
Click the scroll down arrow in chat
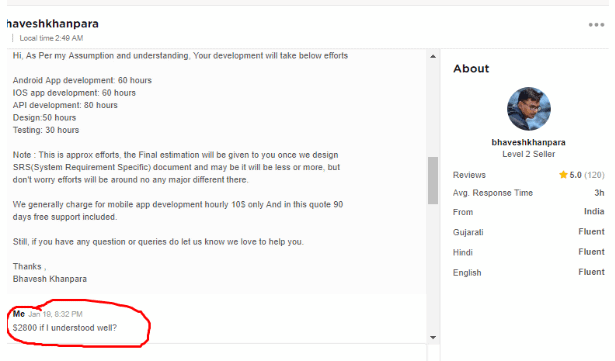pos(433,337)
